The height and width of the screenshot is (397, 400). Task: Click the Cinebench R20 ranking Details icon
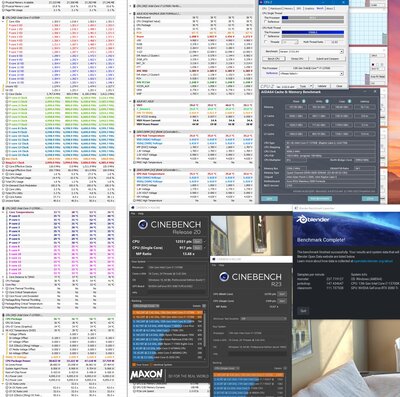pyautogui.click(x=204, y=306)
